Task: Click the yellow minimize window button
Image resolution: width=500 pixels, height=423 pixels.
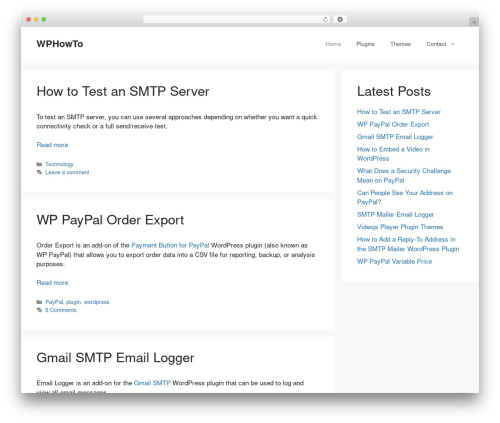Action: click(x=36, y=19)
